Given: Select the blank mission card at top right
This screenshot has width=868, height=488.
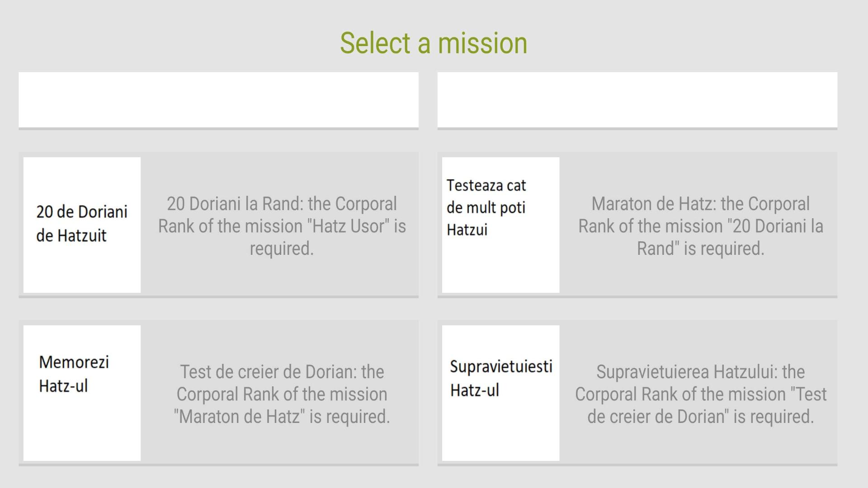Looking at the screenshot, I should click(637, 100).
